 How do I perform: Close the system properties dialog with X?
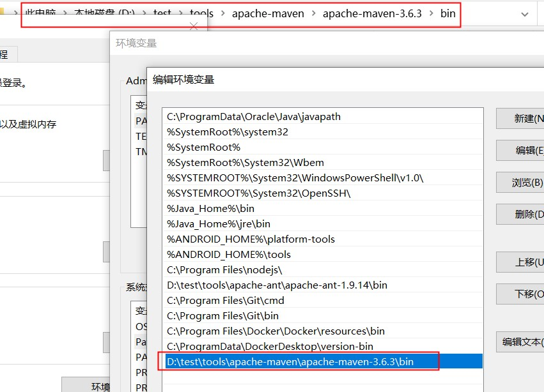(x=194, y=26)
